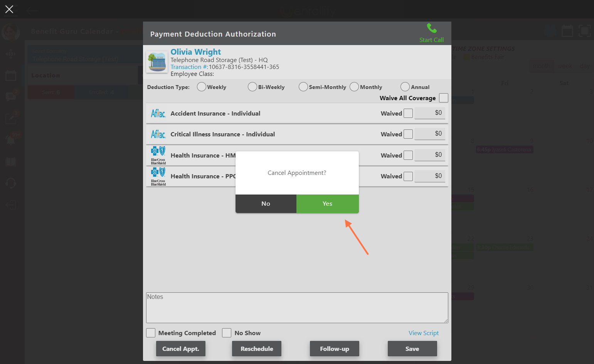This screenshot has height=364, width=594.
Task: Click the chat icon in background sidebar
Action: pyautogui.click(x=11, y=96)
